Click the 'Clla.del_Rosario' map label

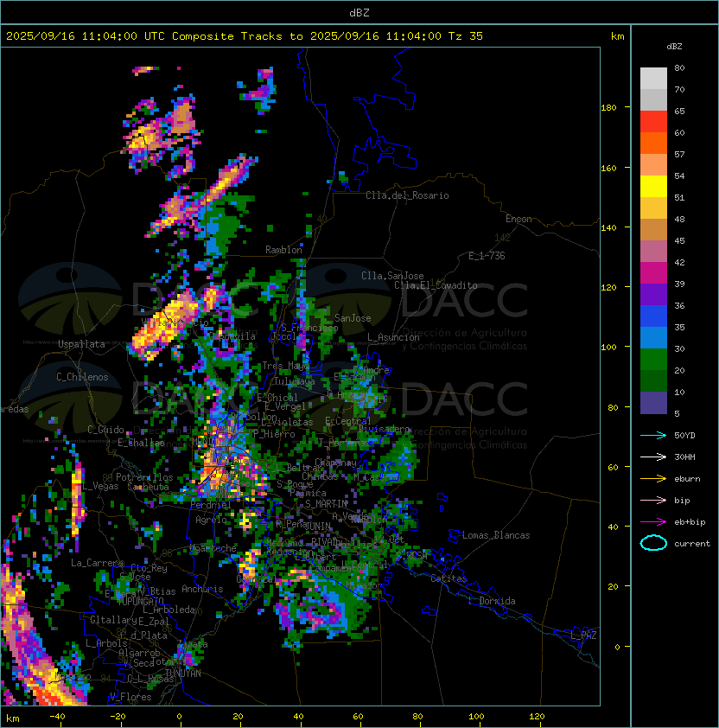[x=407, y=195]
